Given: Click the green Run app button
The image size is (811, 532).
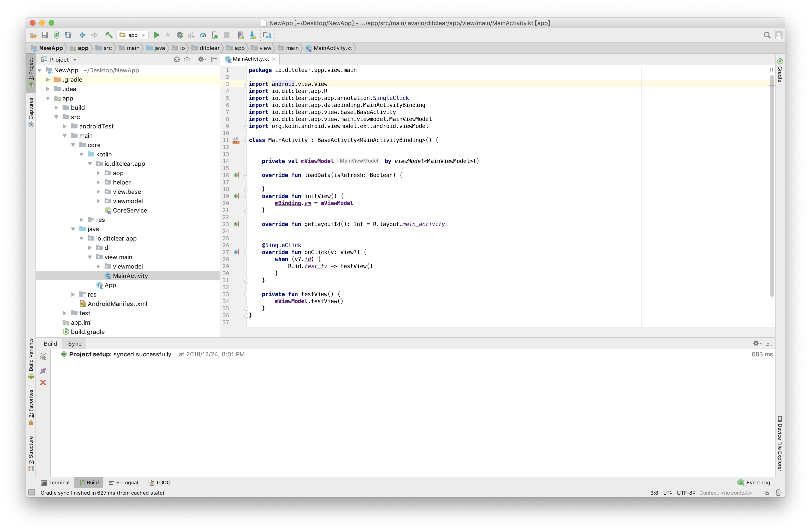Looking at the screenshot, I should 156,35.
